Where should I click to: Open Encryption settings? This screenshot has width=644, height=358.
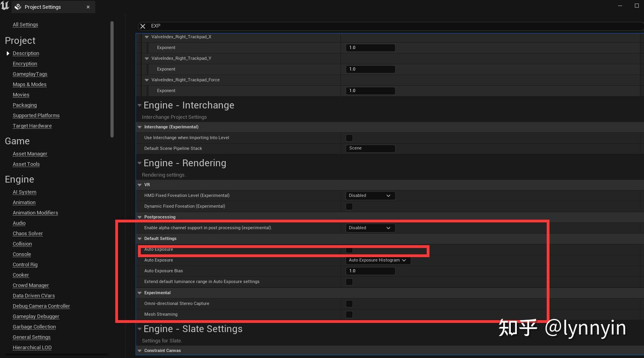pos(25,64)
